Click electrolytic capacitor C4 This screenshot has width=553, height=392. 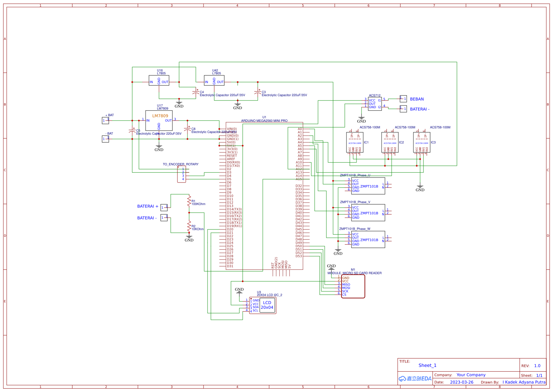tap(196, 91)
